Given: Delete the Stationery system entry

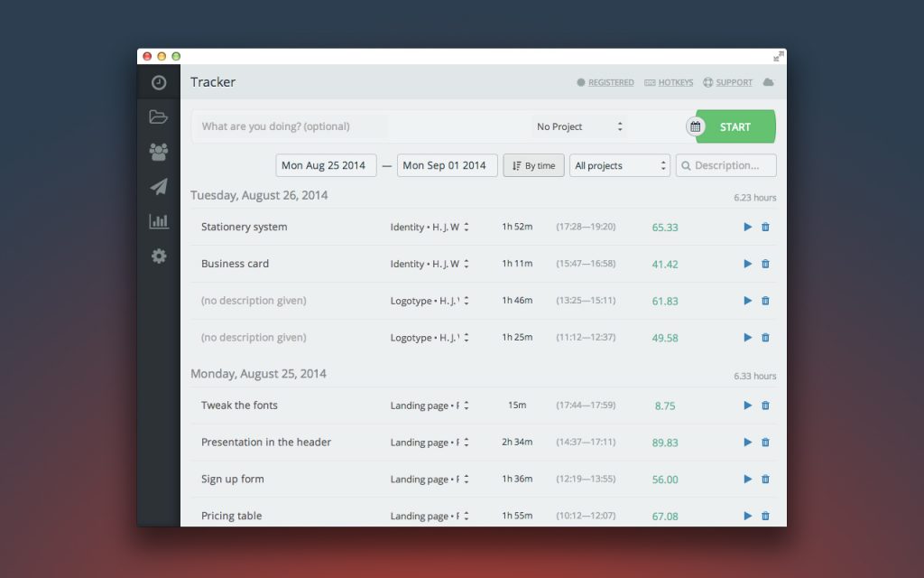Looking at the screenshot, I should tap(765, 227).
